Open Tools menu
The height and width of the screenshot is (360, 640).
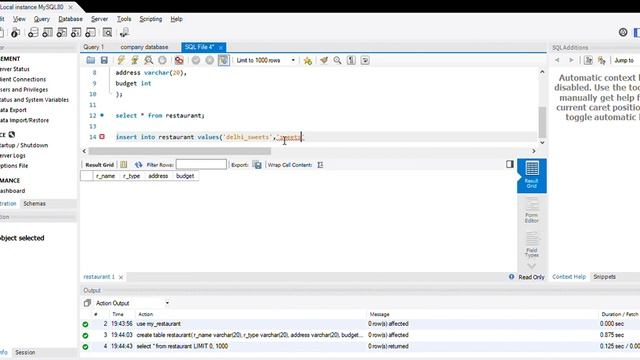click(124, 19)
